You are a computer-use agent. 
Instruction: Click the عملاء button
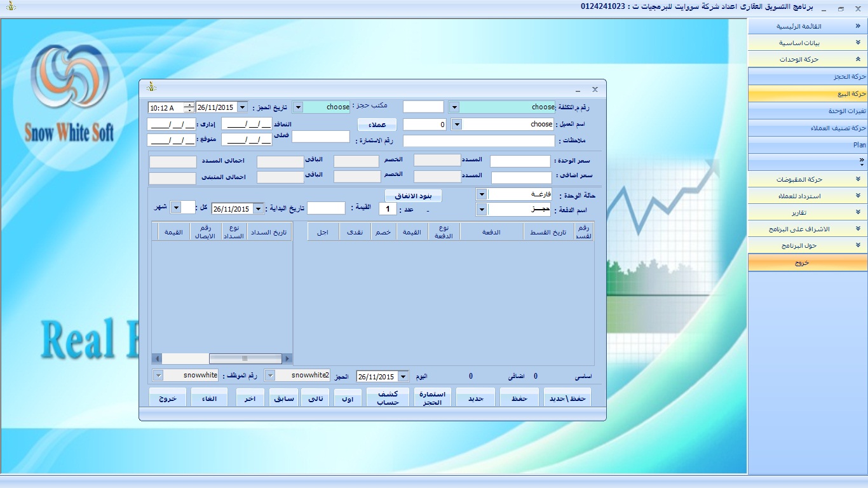(377, 125)
